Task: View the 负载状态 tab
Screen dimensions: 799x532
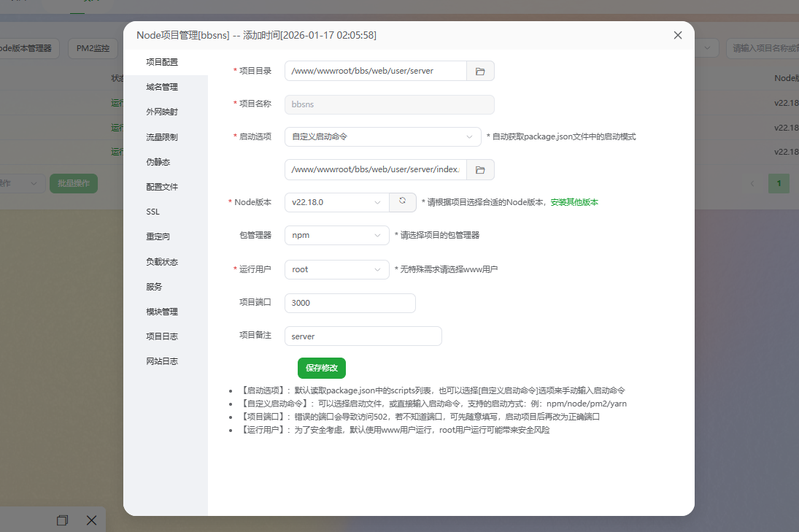Action: [162, 261]
